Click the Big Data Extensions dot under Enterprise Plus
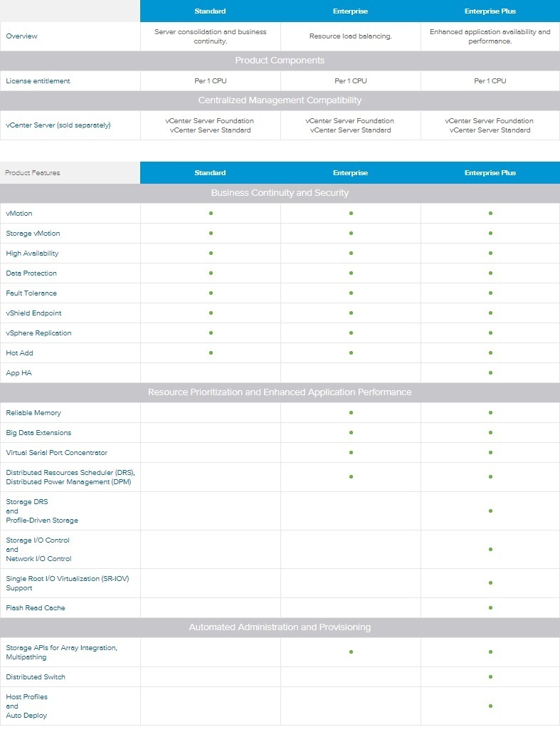Viewport: 560px width, 732px height. [x=490, y=433]
